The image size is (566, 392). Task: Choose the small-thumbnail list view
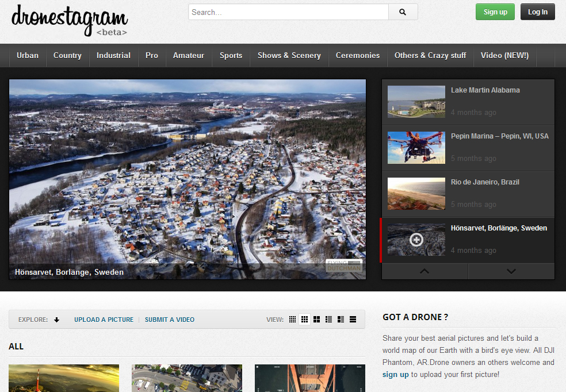coord(329,320)
